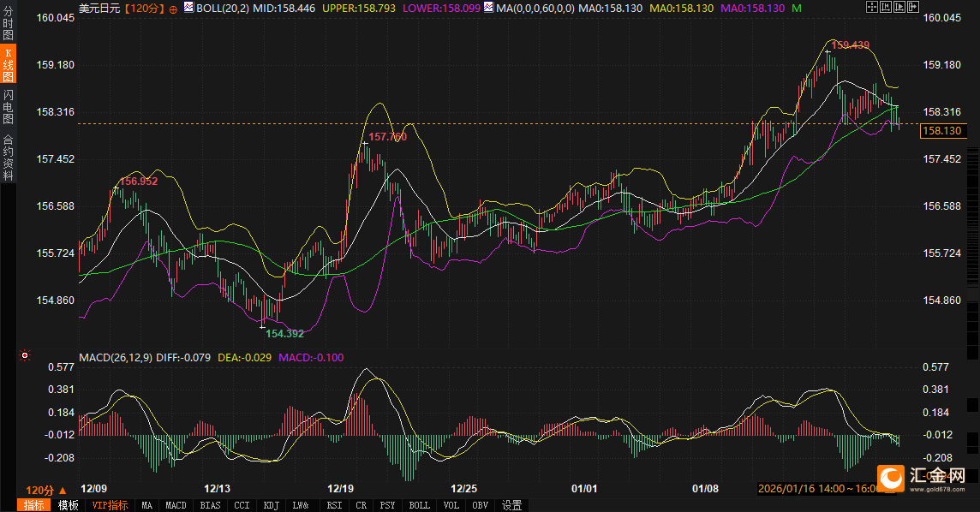This screenshot has width=980, height=512.
Task: Click the MA indicator chart icon
Action: [487, 8]
